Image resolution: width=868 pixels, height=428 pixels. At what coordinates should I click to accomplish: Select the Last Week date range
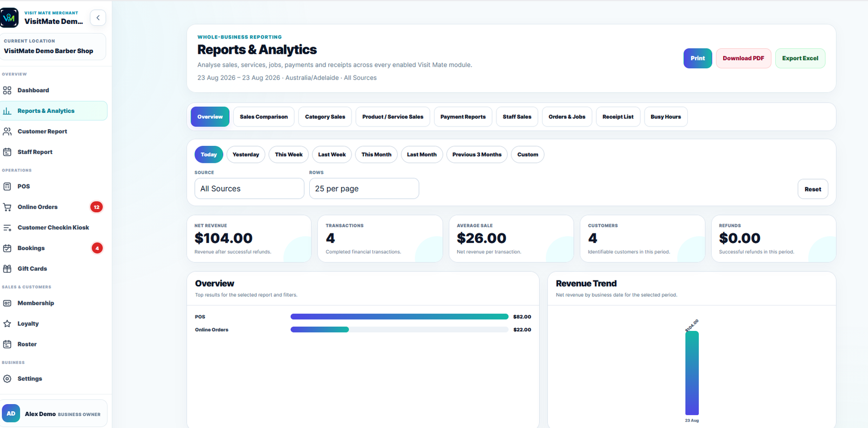[x=332, y=155]
